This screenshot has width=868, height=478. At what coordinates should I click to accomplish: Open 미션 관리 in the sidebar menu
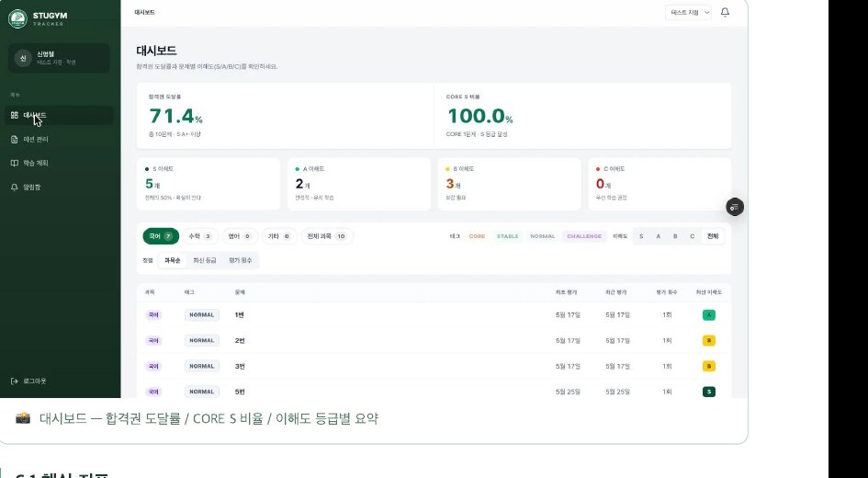pyautogui.click(x=61, y=140)
